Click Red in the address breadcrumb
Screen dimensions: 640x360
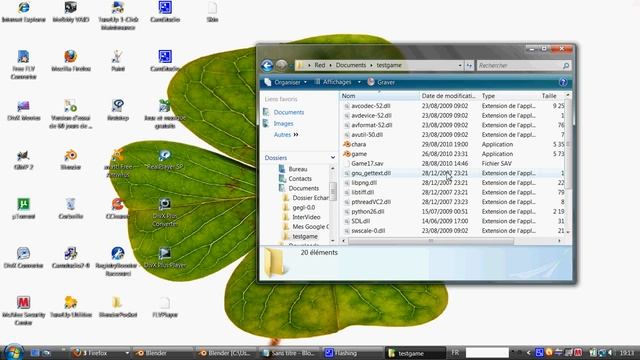coord(320,65)
